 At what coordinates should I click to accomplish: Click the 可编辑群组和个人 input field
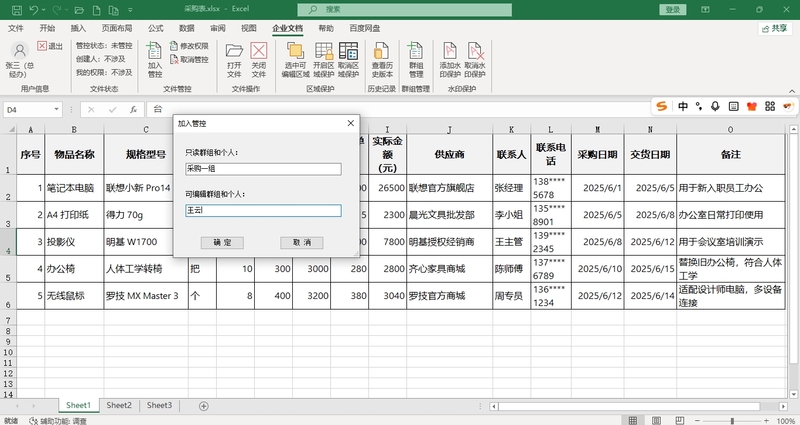263,210
